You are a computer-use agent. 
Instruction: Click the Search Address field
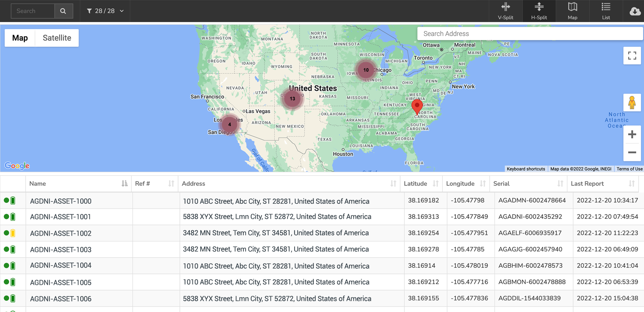tap(529, 34)
